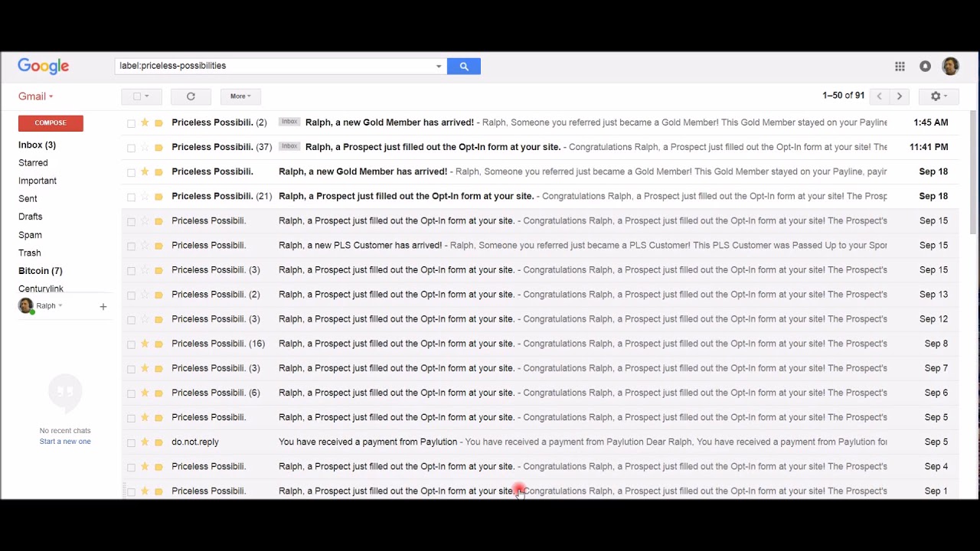Open the Gmail product switcher dropdown

(36, 96)
